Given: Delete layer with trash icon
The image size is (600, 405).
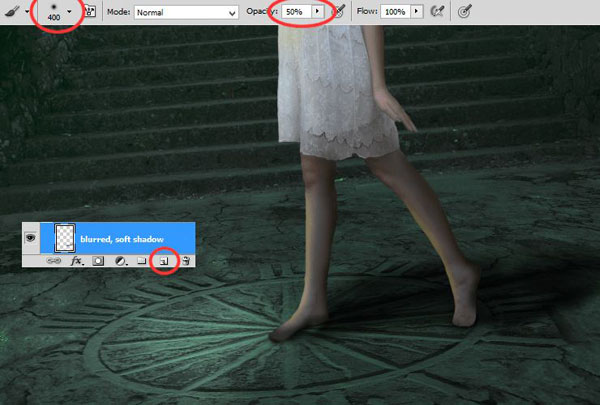Looking at the screenshot, I should [186, 261].
